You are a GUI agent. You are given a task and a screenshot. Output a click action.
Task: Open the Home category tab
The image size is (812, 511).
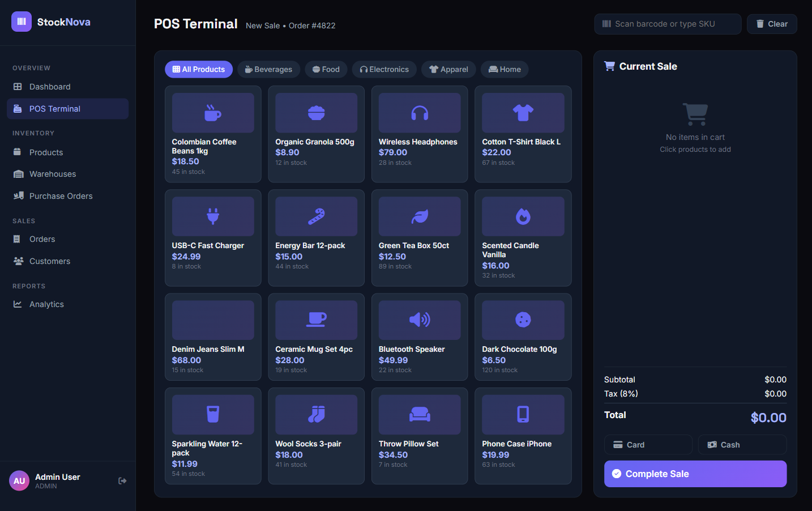click(x=505, y=69)
